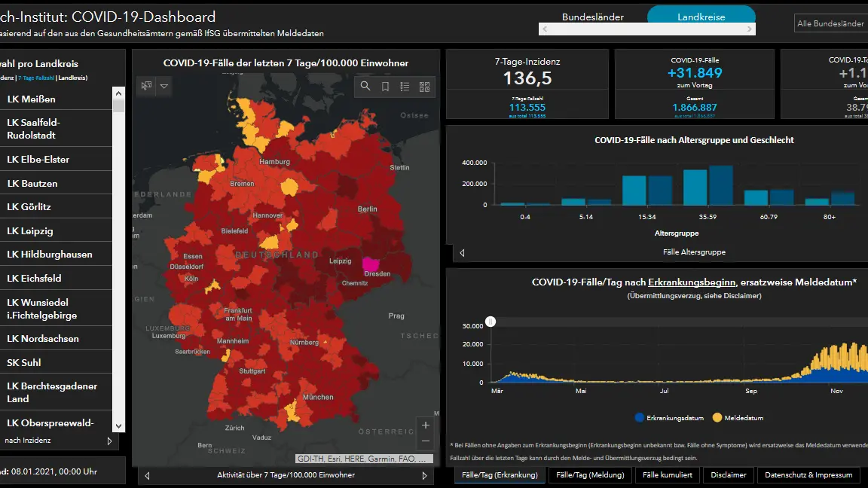868x488 pixels.
Task: Activate the map selection tool icon
Action: tap(146, 87)
